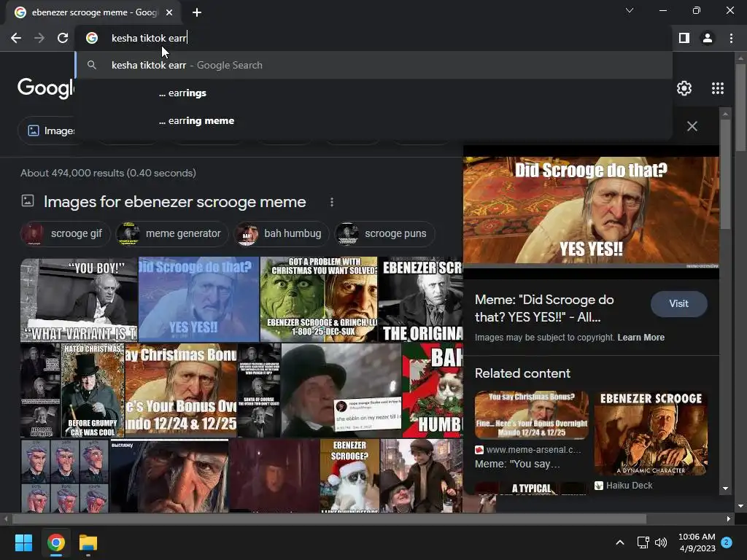Select the 'bah humbug' chip
This screenshot has width=747, height=560.
click(x=282, y=234)
